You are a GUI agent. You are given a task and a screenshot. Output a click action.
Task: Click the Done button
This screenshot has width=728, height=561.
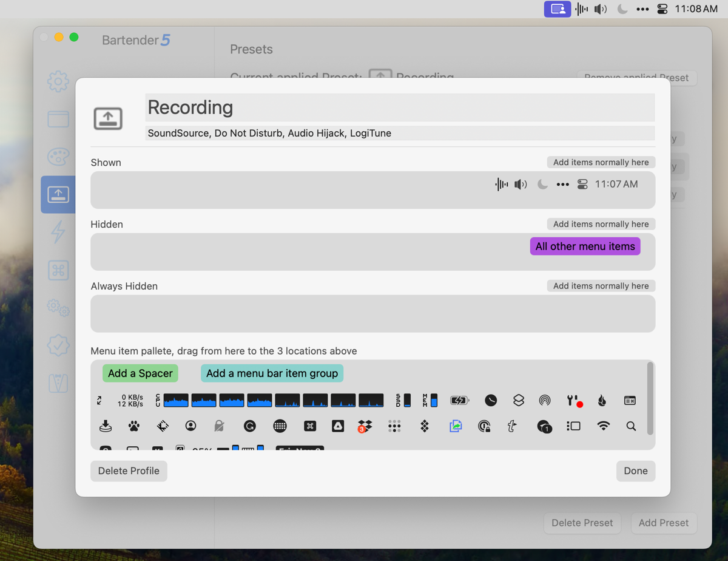click(x=635, y=471)
